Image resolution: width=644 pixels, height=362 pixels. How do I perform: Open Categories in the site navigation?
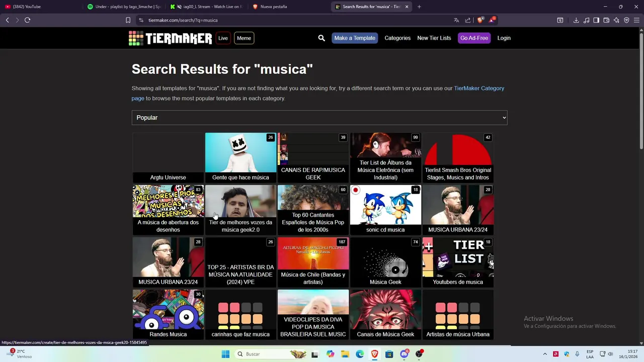397,38
